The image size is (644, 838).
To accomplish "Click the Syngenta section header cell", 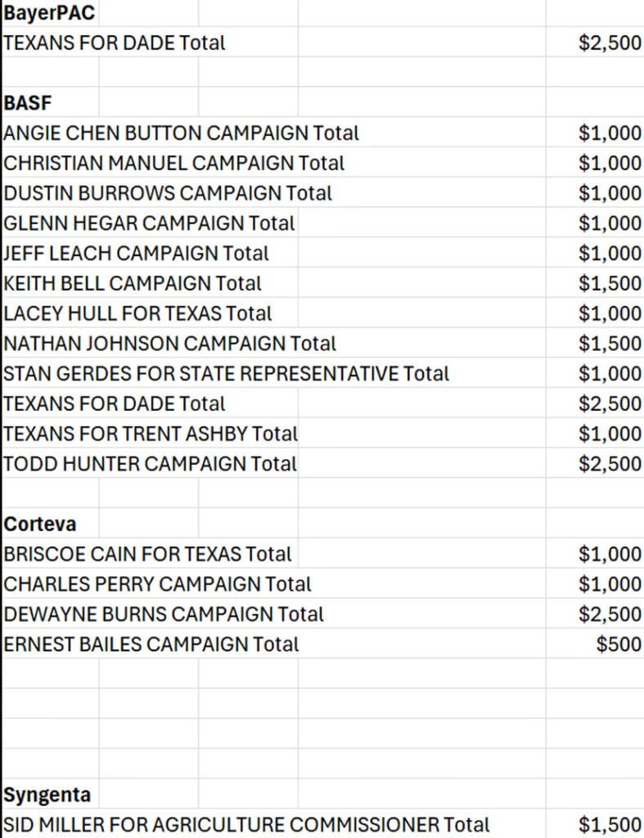I will pos(47,795).
